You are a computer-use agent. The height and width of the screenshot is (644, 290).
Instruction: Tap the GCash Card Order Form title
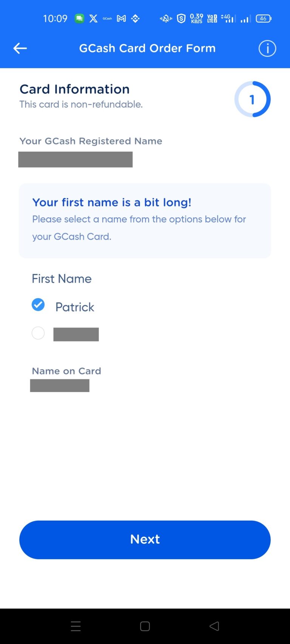click(147, 48)
